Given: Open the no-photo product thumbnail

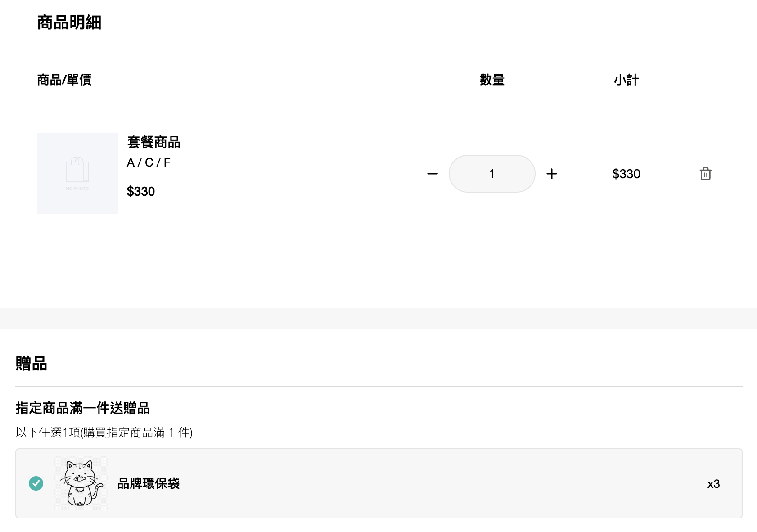Looking at the screenshot, I should point(77,174).
